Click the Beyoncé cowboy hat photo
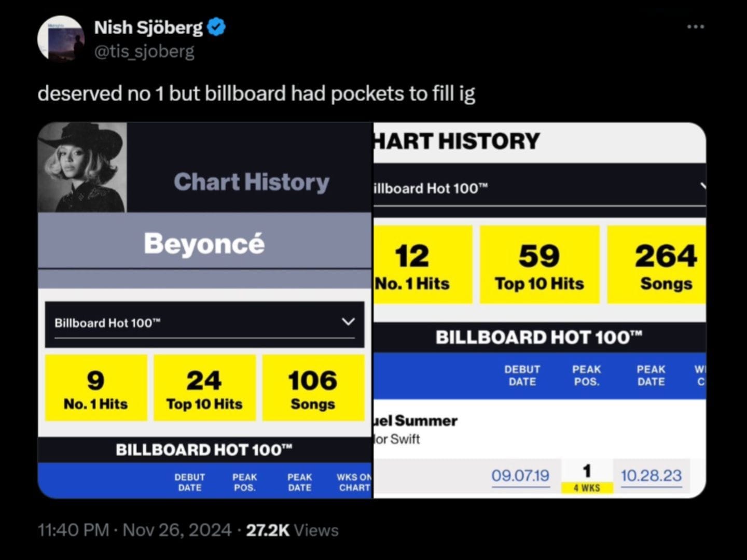 (82, 167)
